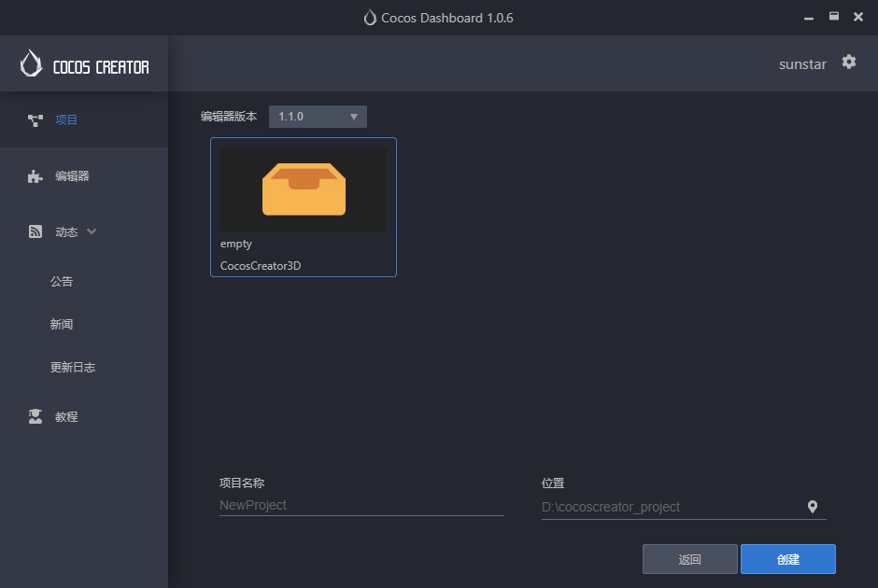
Task: Maximize the Cocos Dashboard window
Action: pos(834,16)
